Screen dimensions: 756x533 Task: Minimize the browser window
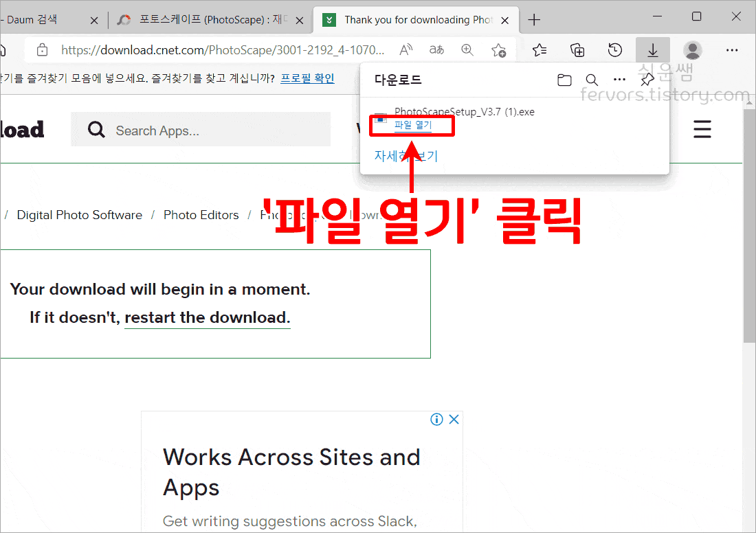click(658, 16)
